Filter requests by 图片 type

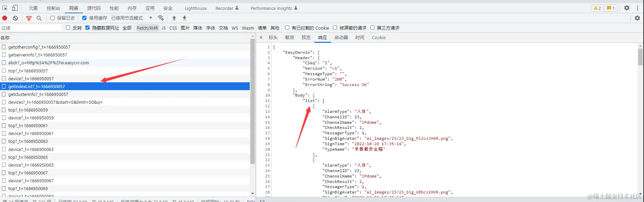tap(185, 28)
